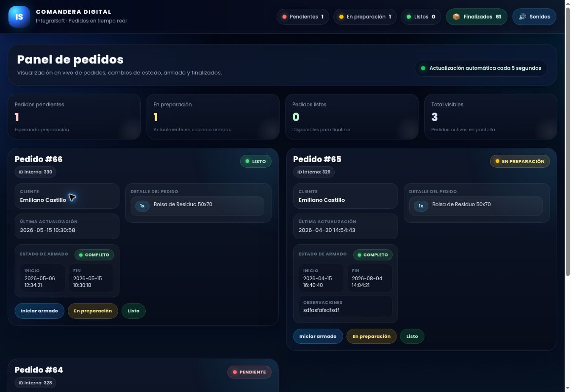The width and height of the screenshot is (571, 392).
Task: Click the speaker icon in Sonidos button
Action: 522,17
